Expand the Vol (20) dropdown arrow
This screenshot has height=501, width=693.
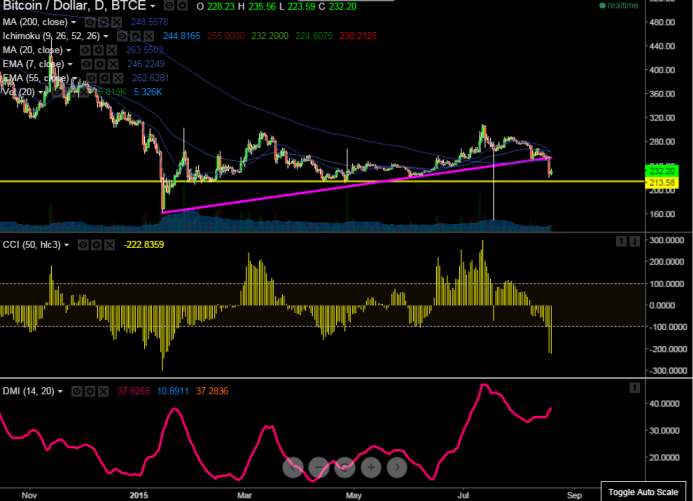(41, 92)
